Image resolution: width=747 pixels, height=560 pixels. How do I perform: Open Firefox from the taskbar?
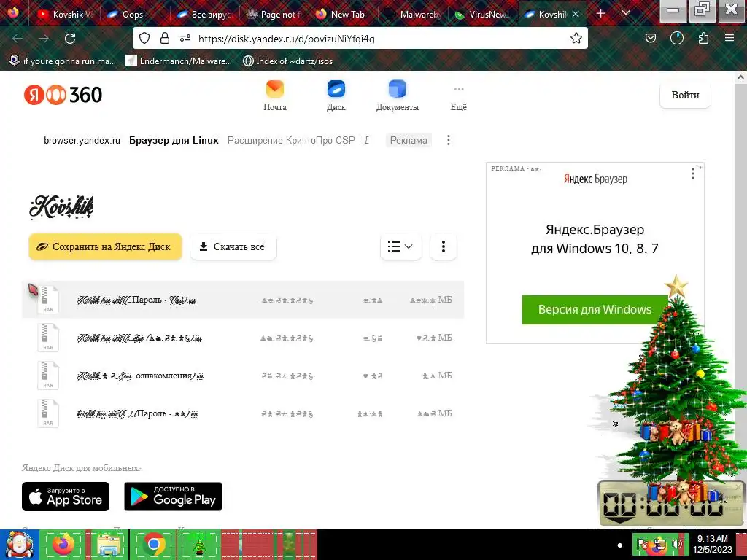(63, 544)
